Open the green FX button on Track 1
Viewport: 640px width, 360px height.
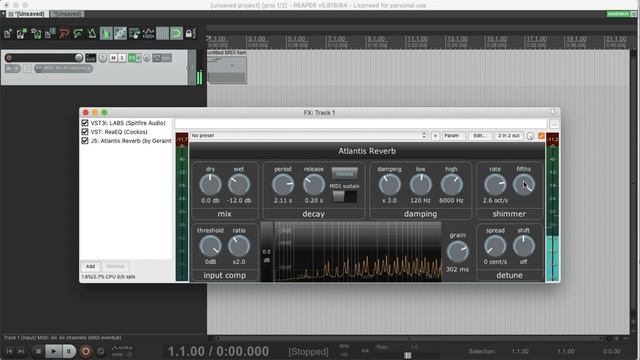click(132, 58)
